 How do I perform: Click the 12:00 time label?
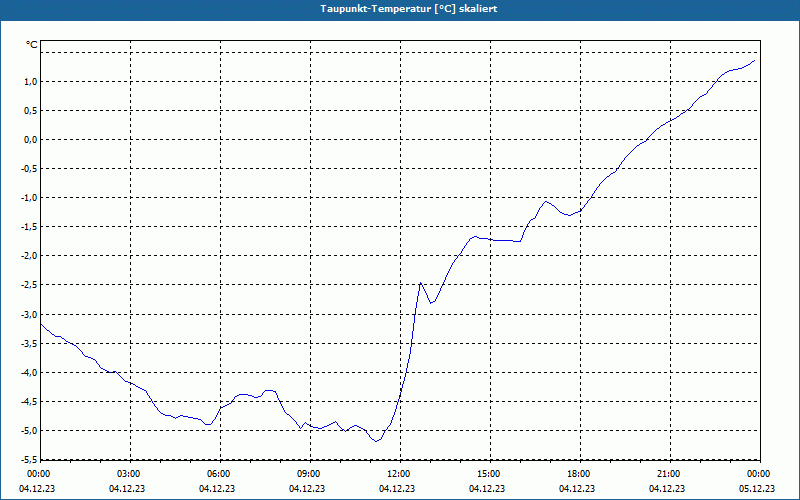[x=400, y=474]
